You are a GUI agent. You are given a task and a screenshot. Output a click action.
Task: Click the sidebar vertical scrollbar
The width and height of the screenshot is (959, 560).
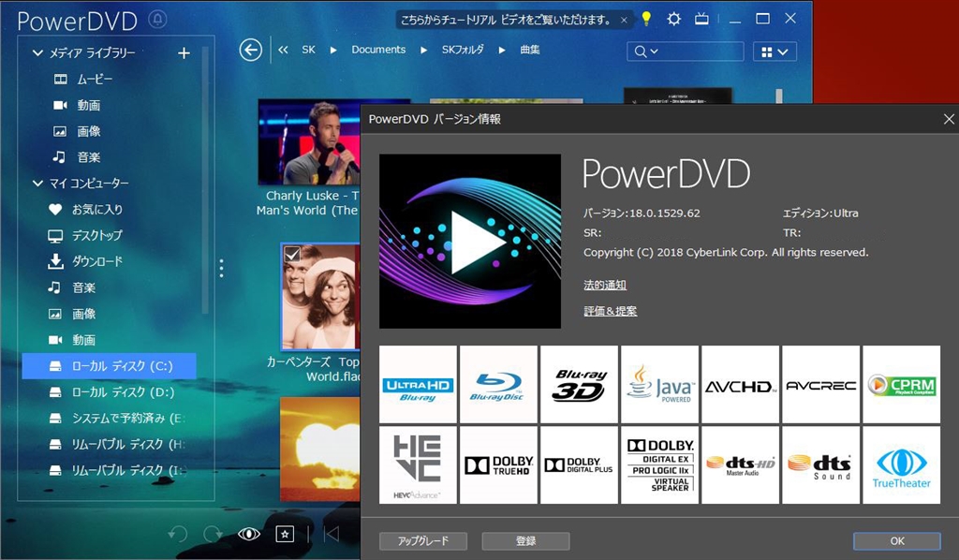(x=205, y=181)
